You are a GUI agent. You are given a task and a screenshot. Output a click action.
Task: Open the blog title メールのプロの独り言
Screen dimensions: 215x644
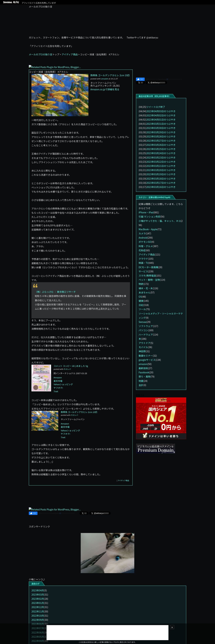pos(41,7)
